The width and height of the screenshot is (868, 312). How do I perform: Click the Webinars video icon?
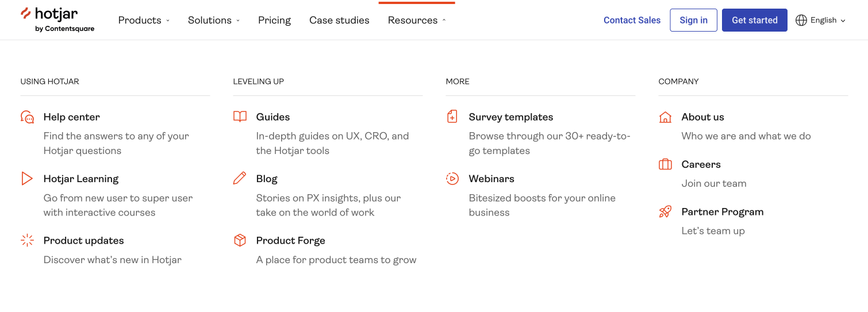pos(452,179)
